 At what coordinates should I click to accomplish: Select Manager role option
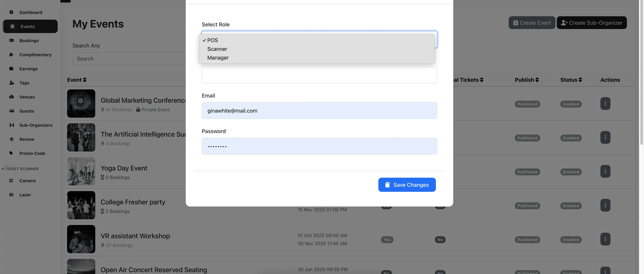(218, 58)
